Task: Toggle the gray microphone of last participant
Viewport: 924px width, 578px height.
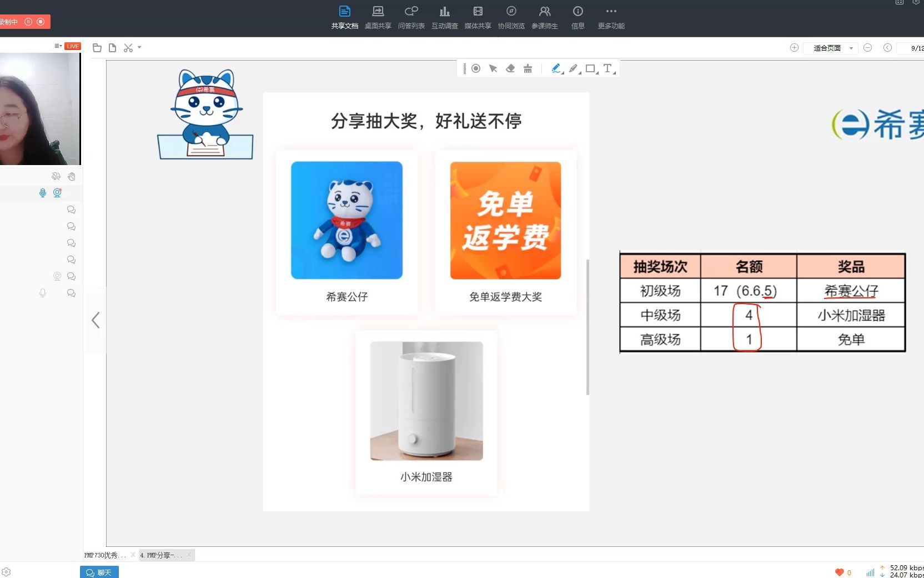Action: [43, 293]
